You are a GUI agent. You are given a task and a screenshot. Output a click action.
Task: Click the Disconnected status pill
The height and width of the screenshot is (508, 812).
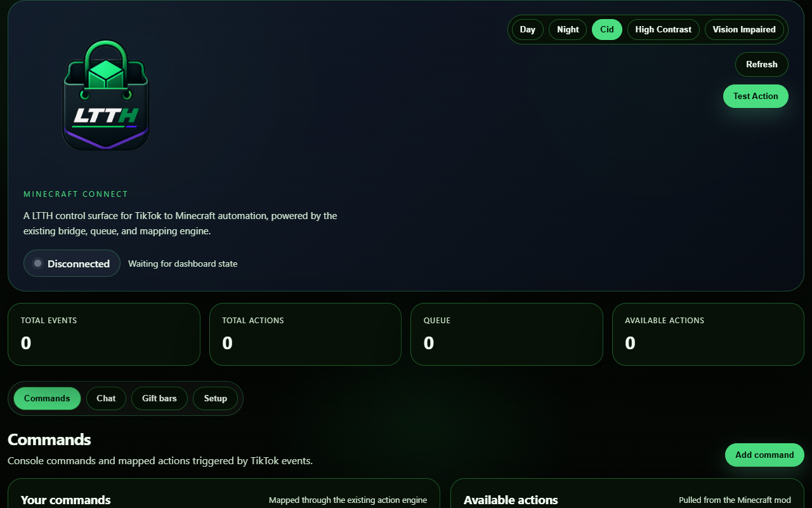(x=72, y=264)
